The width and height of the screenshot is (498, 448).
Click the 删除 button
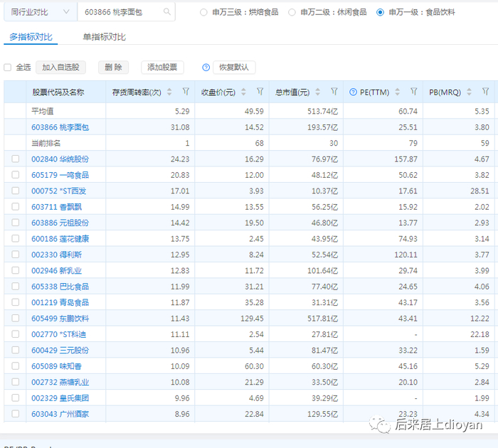[113, 68]
